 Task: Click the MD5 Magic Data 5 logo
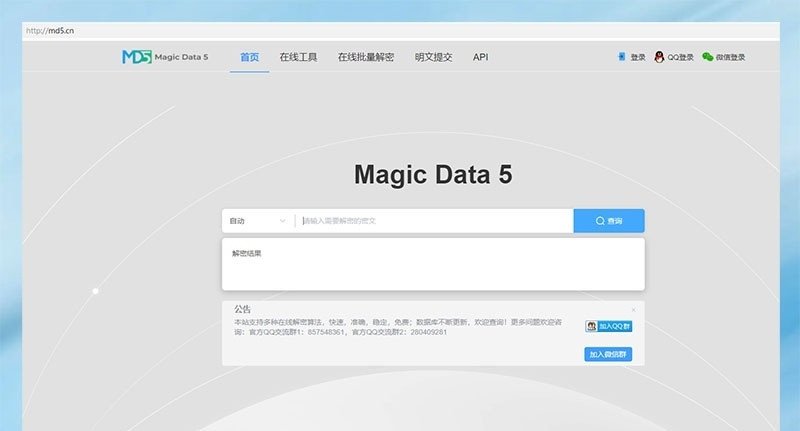coord(165,57)
